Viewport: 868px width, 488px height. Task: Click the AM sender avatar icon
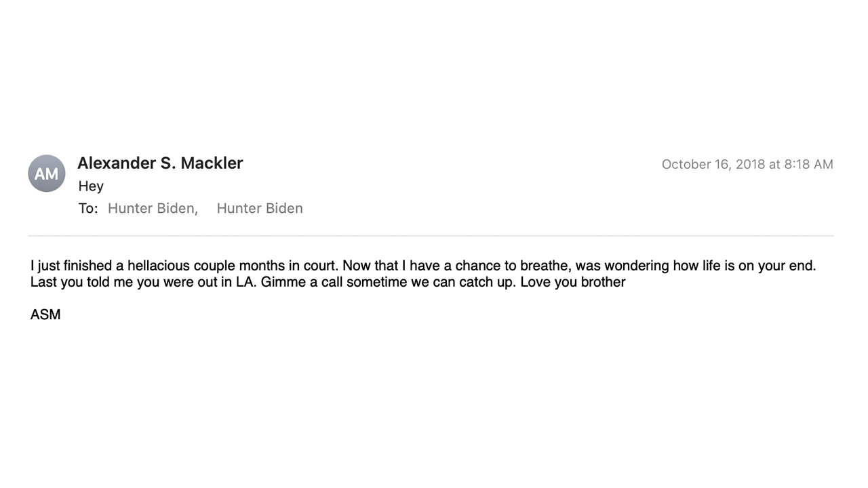[47, 174]
